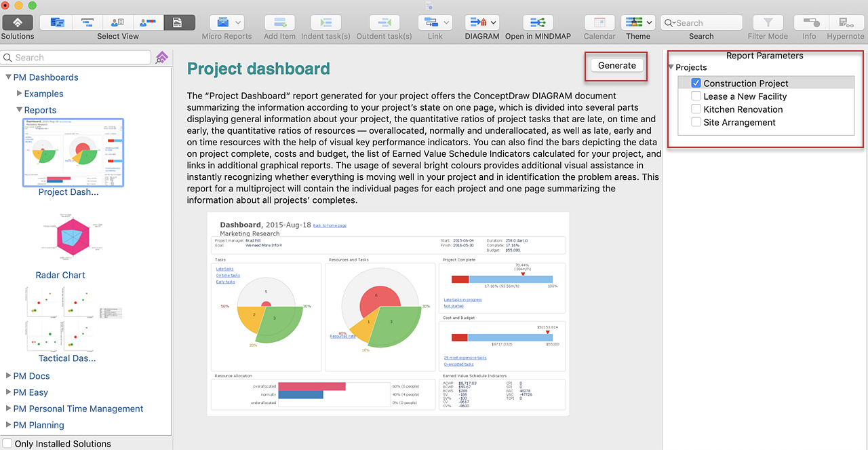The image size is (868, 450).
Task: Expand the PM Planning solution
Action: coord(8,425)
